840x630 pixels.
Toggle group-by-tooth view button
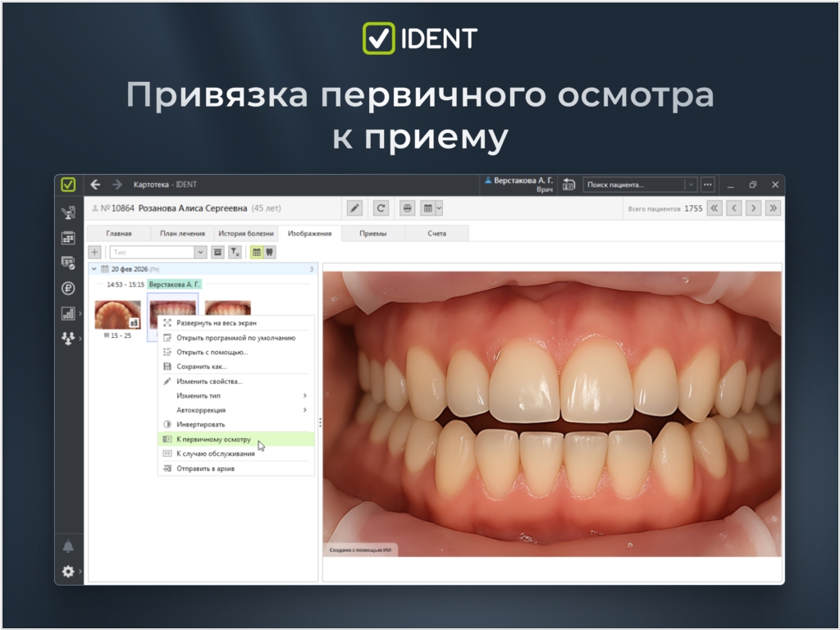(269, 253)
